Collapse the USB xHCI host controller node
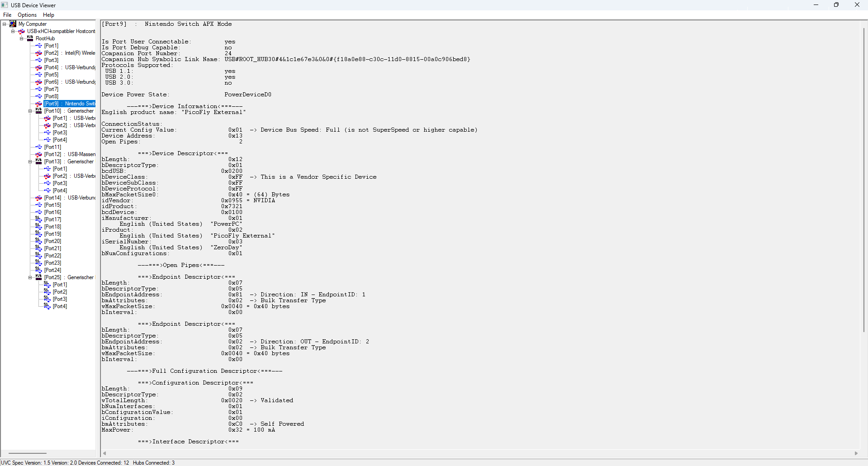The height and width of the screenshot is (466, 868). pos(13,31)
